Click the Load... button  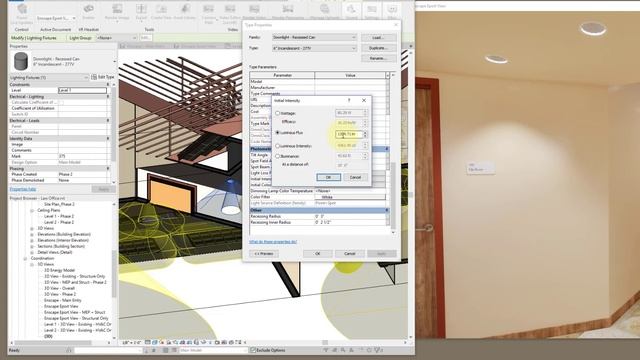378,38
